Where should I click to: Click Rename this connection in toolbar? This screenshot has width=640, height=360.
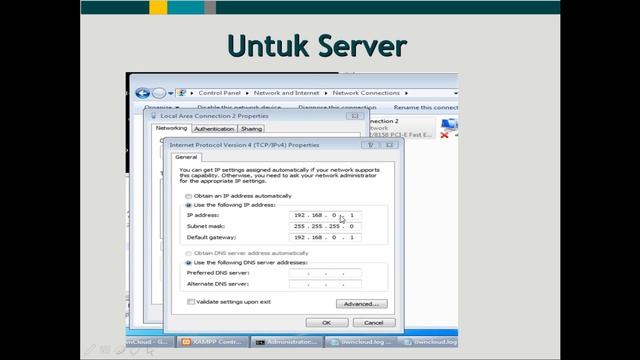tap(425, 107)
